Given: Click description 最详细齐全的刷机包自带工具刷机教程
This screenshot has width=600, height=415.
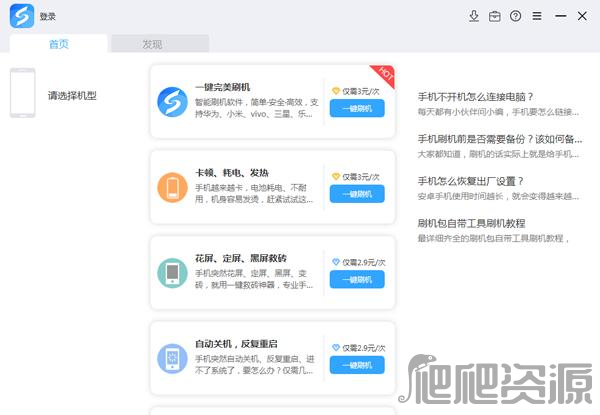Looking at the screenshot, I should (x=494, y=238).
